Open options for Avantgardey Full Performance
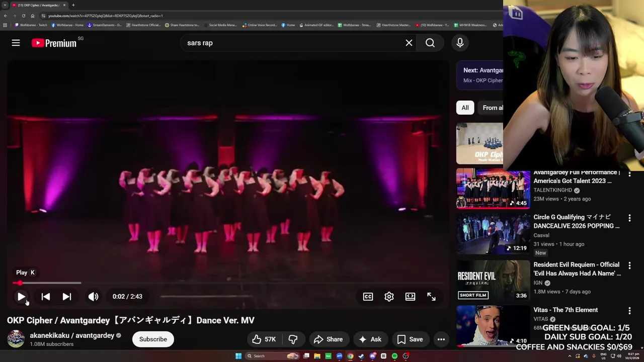This screenshot has width=644, height=362. 629,173
